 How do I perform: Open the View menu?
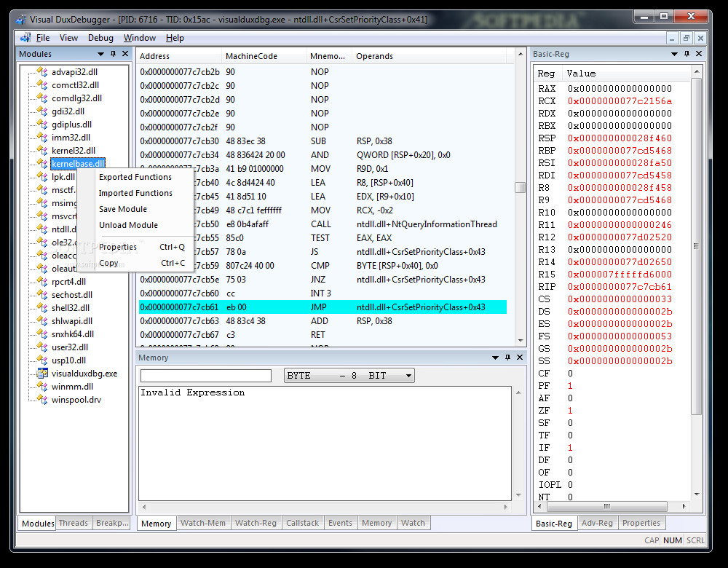pos(68,38)
